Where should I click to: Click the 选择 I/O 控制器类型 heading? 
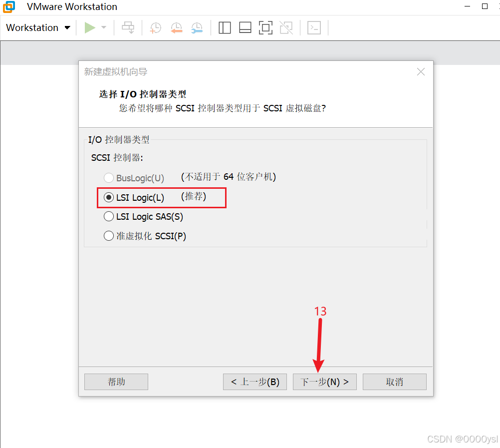pyautogui.click(x=143, y=94)
